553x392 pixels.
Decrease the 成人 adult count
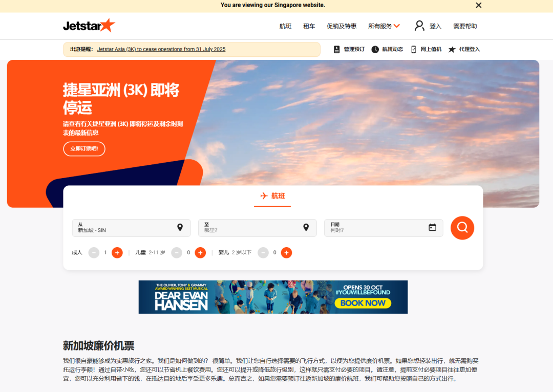94,253
